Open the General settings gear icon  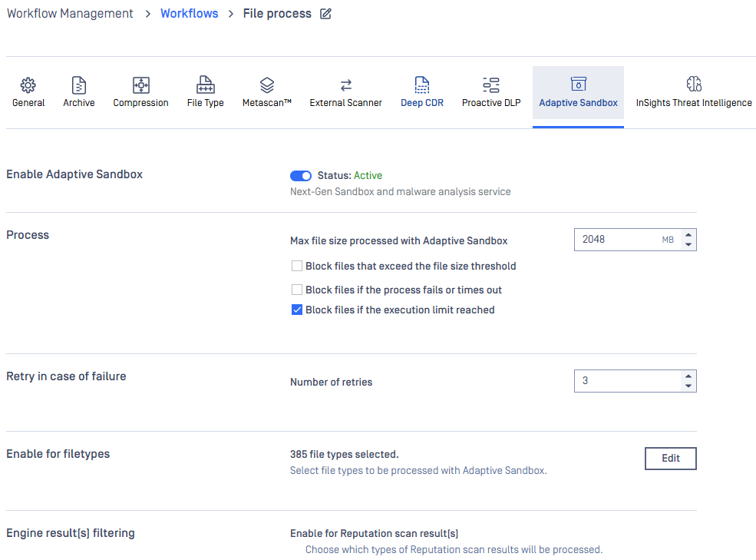pyautogui.click(x=28, y=85)
